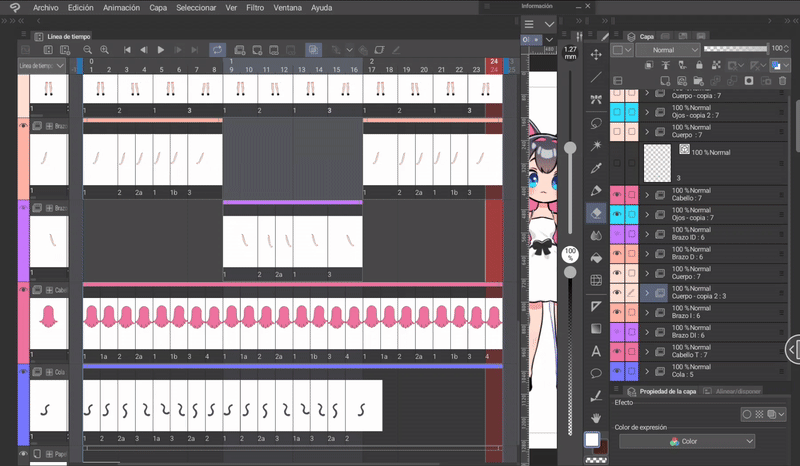Go to the first frame of timeline
This screenshot has height=466, width=800.
point(127,50)
